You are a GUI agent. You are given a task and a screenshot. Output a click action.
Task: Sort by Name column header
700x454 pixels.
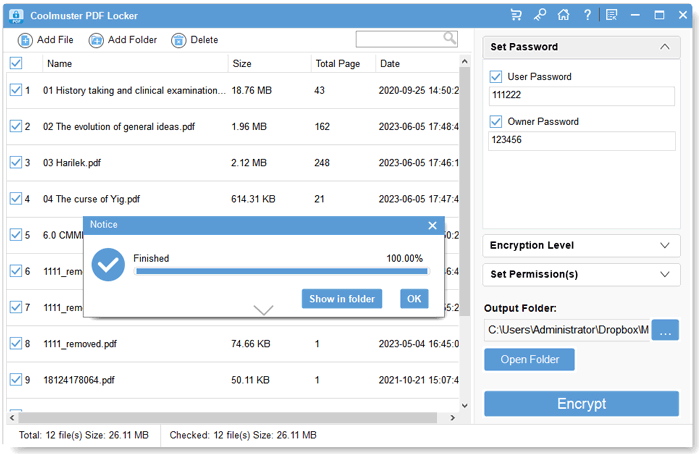pos(59,63)
